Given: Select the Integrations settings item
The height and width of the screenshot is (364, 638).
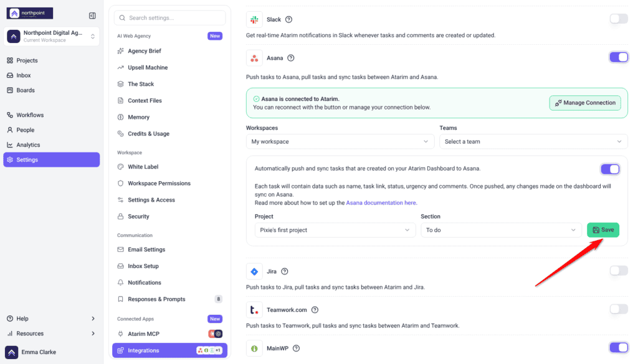Looking at the screenshot, I should [x=169, y=350].
